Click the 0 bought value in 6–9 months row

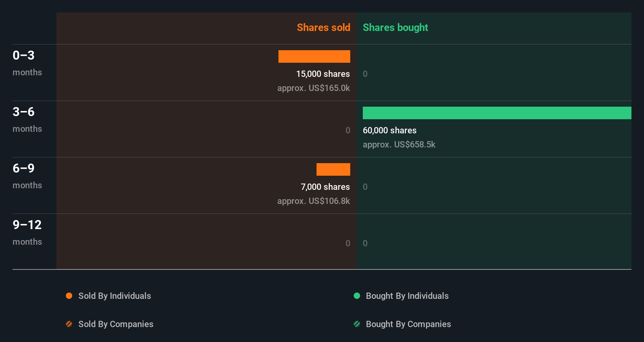(x=365, y=187)
